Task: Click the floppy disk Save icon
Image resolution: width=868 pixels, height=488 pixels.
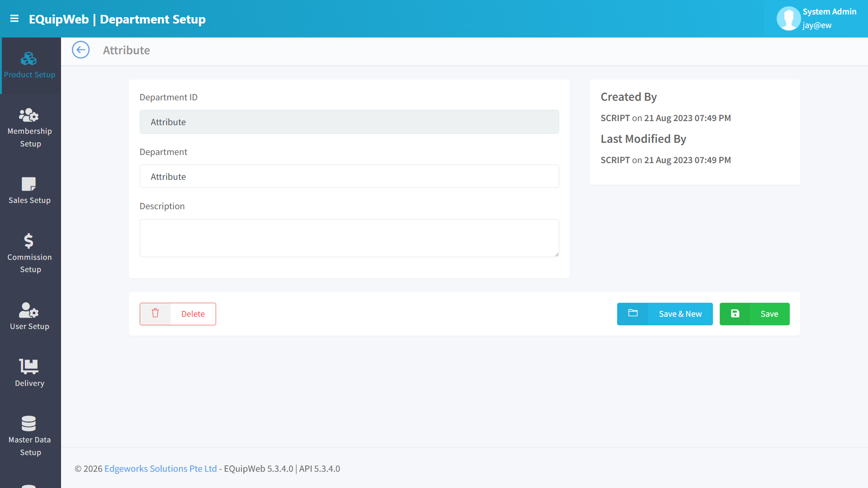Action: (735, 314)
